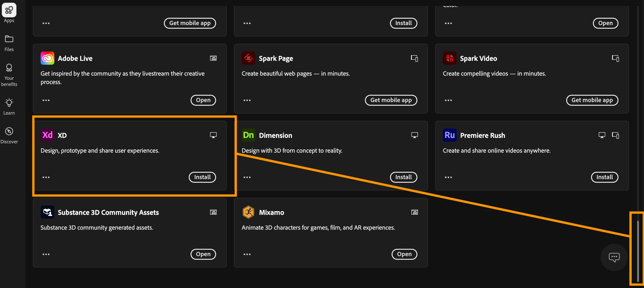Click the Spark Page app icon
Viewport: 644px width, 288px height.
pos(248,58)
